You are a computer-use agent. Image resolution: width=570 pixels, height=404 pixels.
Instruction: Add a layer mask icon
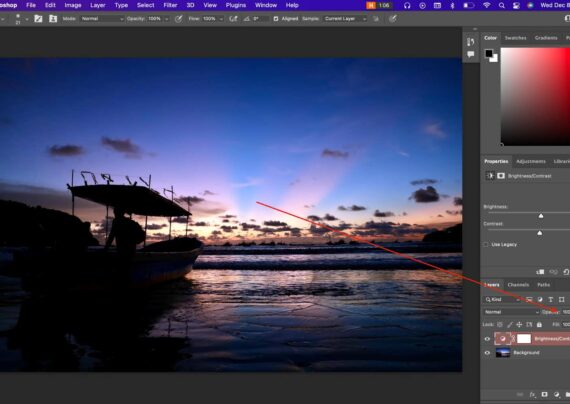(544, 395)
